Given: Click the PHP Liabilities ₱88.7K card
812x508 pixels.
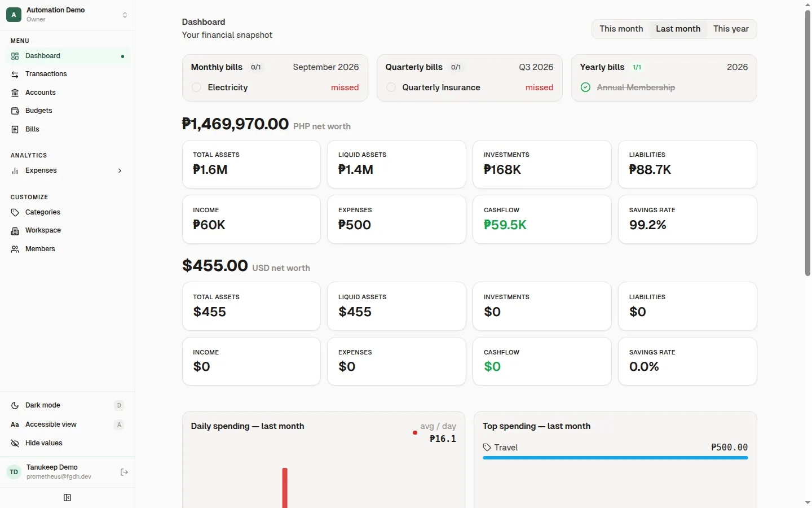Looking at the screenshot, I should click(x=687, y=164).
